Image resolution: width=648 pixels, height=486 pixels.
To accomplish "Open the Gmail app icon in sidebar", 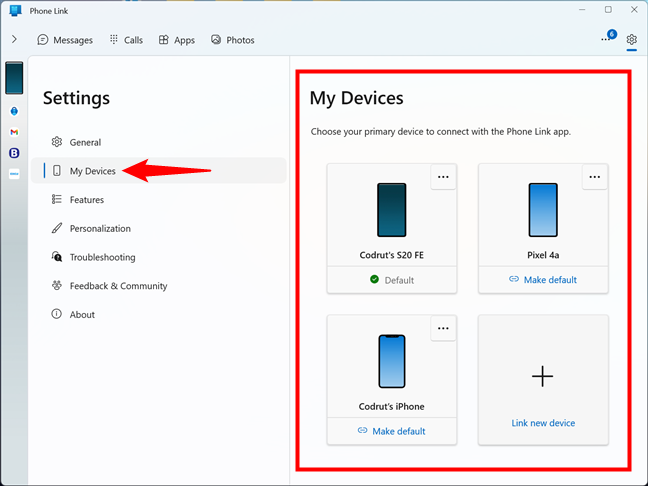I will click(x=14, y=132).
